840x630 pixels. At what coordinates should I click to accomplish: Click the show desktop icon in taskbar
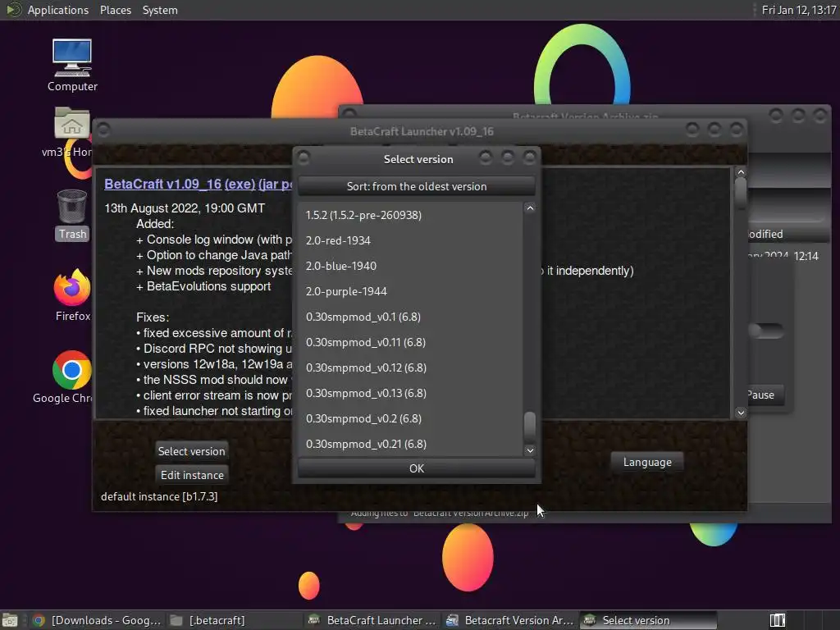coord(10,620)
